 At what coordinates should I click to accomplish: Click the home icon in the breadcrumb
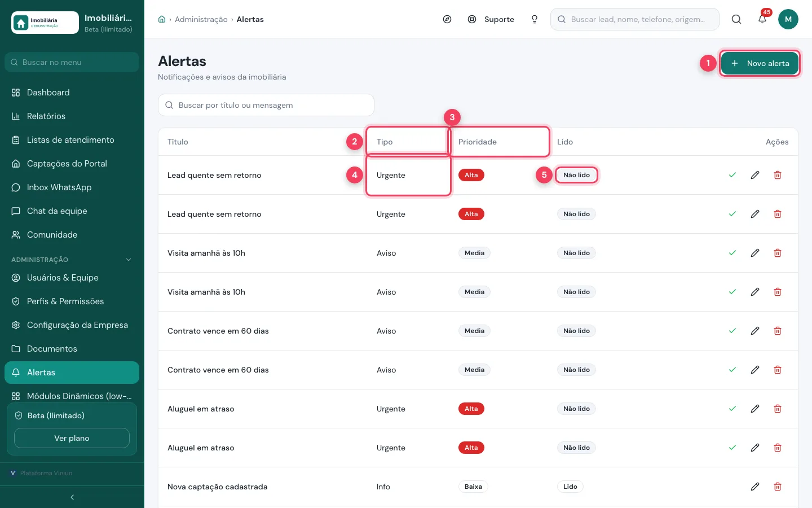tap(162, 19)
